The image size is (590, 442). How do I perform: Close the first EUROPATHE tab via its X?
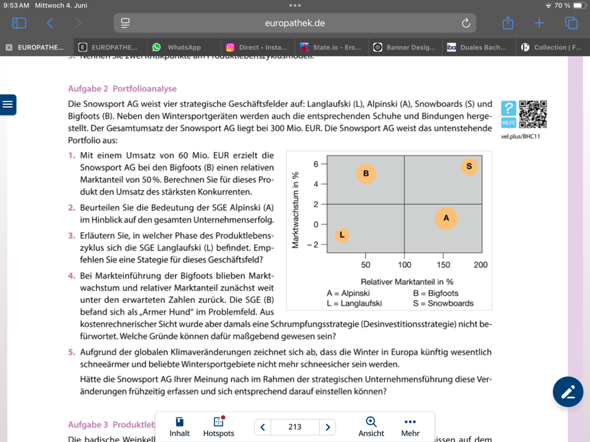pyautogui.click(x=9, y=47)
